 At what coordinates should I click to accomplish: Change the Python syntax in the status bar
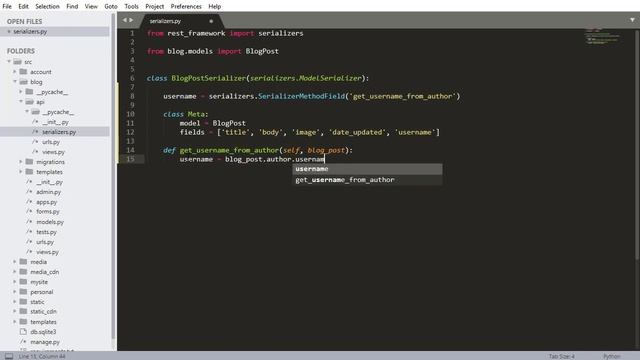(x=612, y=356)
